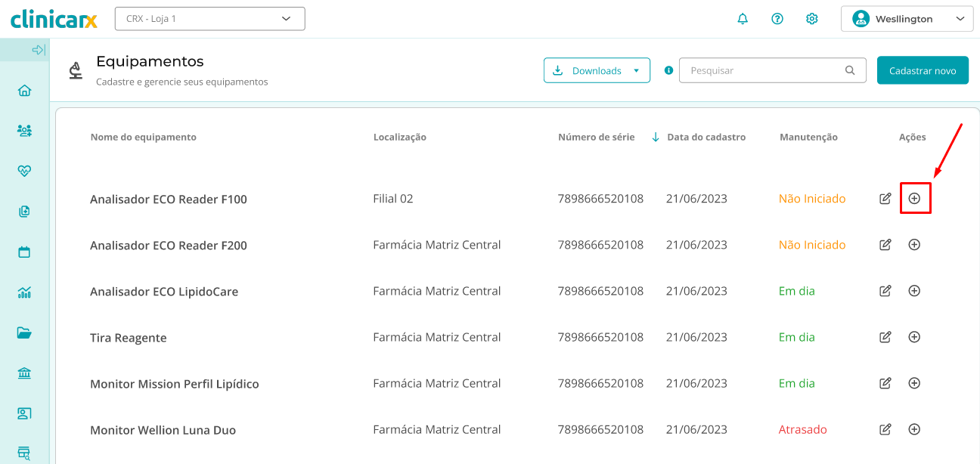
Task: Open the Wesllington user menu
Action: click(x=907, y=19)
